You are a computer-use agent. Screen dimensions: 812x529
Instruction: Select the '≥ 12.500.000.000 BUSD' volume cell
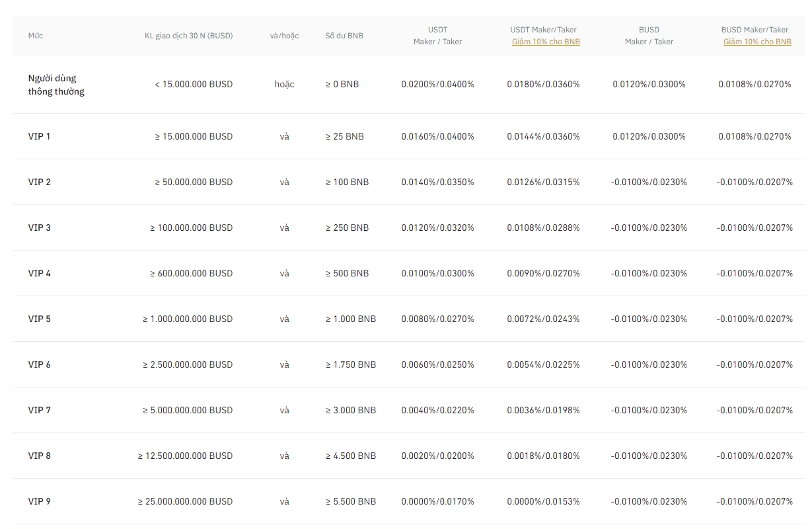[x=185, y=456]
